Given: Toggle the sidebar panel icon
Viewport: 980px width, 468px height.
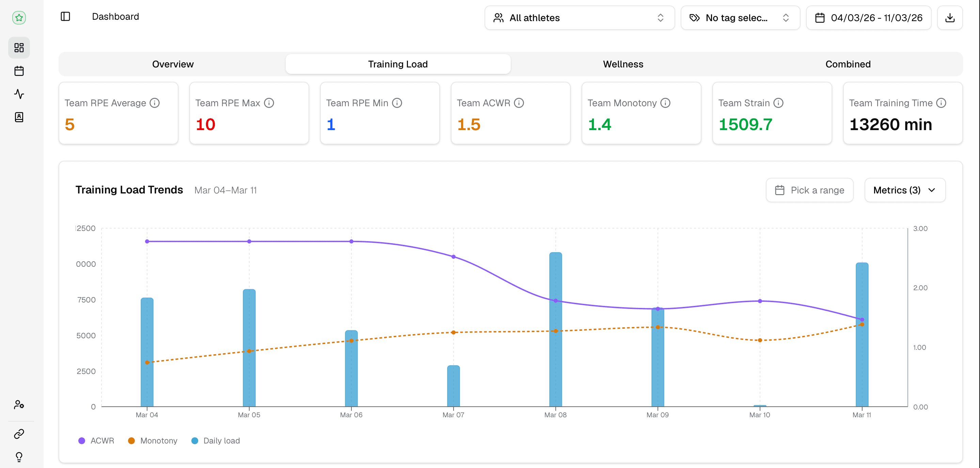Looking at the screenshot, I should pos(65,16).
